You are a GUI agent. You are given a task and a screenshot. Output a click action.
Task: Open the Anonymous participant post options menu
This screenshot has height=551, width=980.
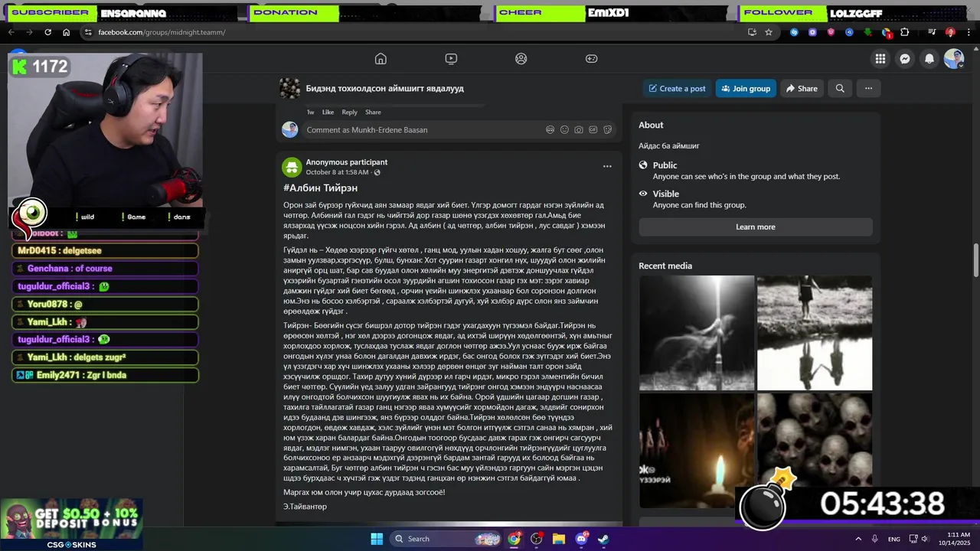(x=607, y=166)
